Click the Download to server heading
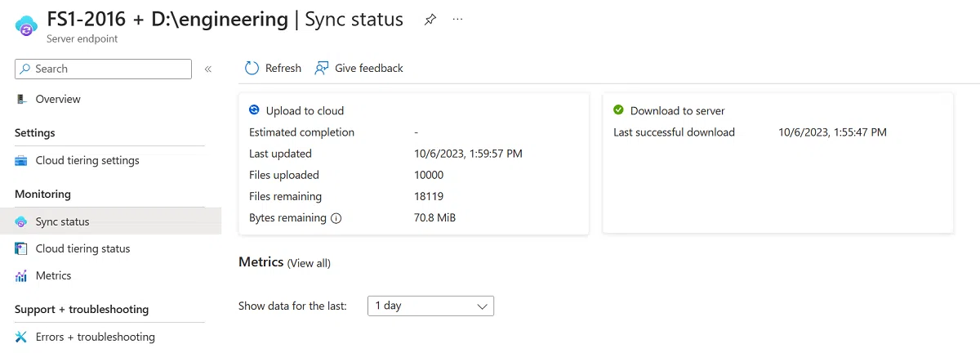The width and height of the screenshot is (980, 353). click(677, 110)
